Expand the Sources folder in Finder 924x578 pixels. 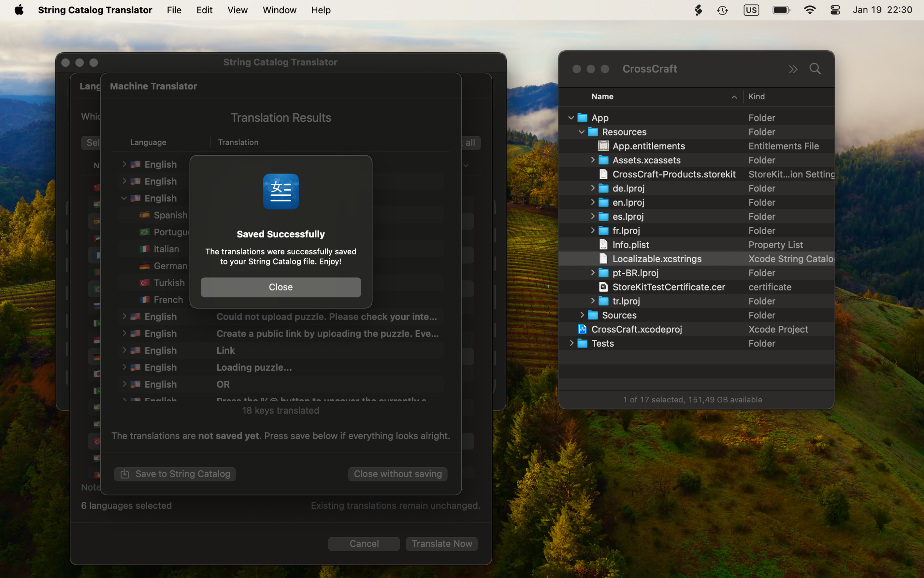pos(582,315)
